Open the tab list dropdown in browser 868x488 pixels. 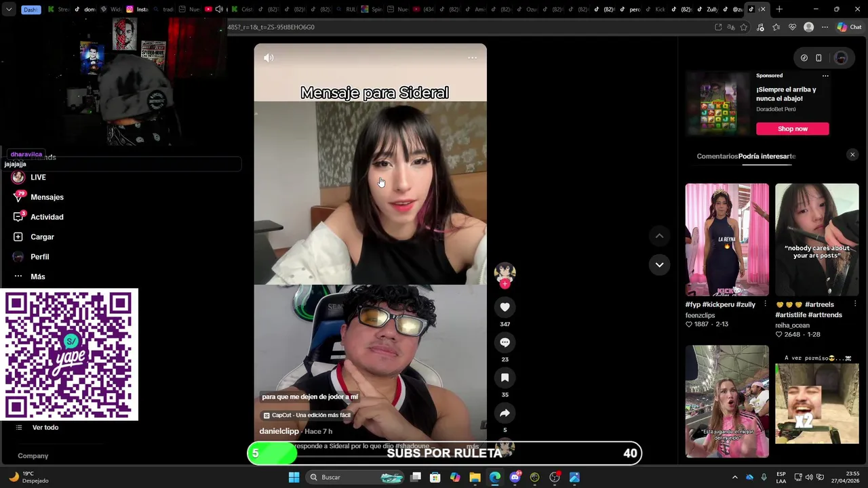pos(9,9)
